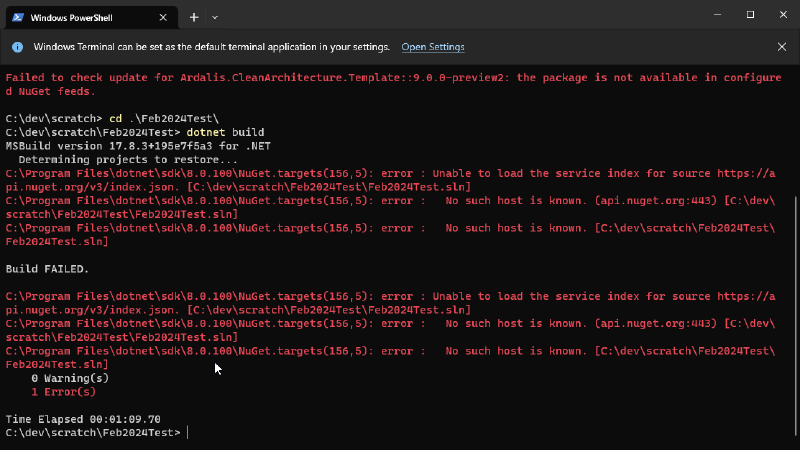Click the info icon in notification bar
The height and width of the screenshot is (450, 800).
[x=17, y=47]
